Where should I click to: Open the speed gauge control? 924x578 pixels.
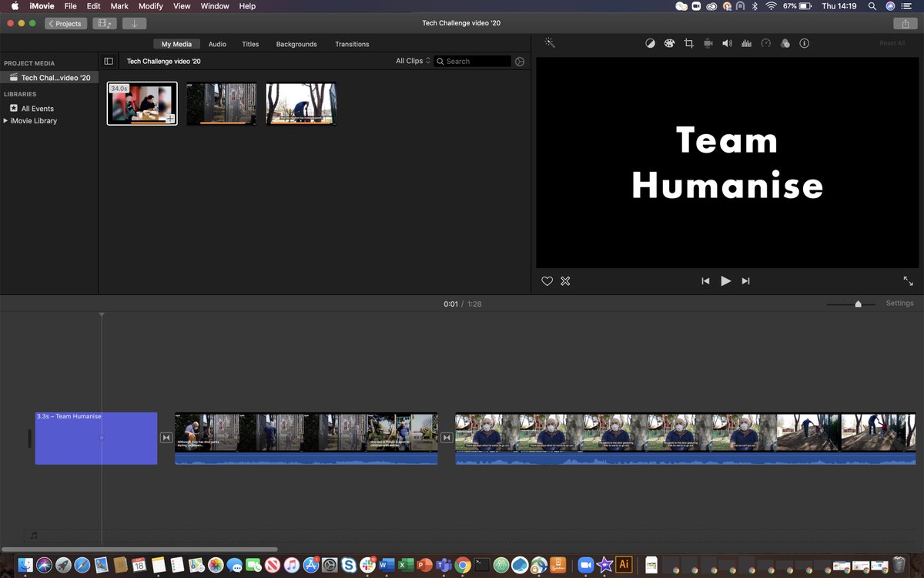(765, 44)
